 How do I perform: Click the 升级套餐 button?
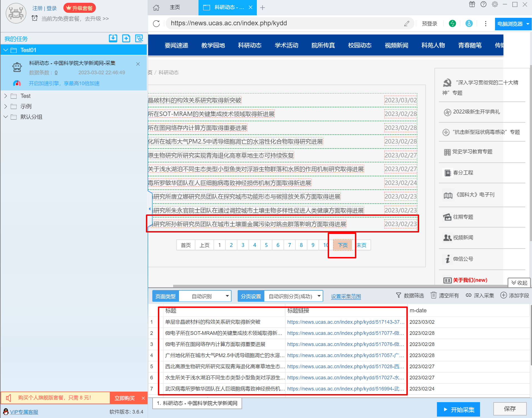point(79,8)
